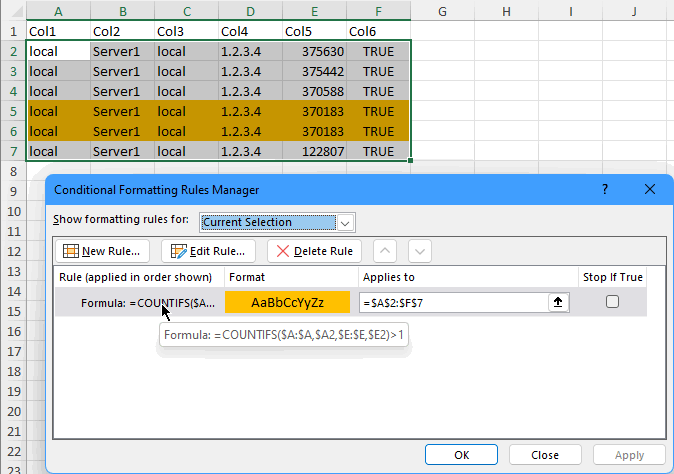This screenshot has width=674, height=474.
Task: Click the white local cell A2
Action: (x=58, y=52)
